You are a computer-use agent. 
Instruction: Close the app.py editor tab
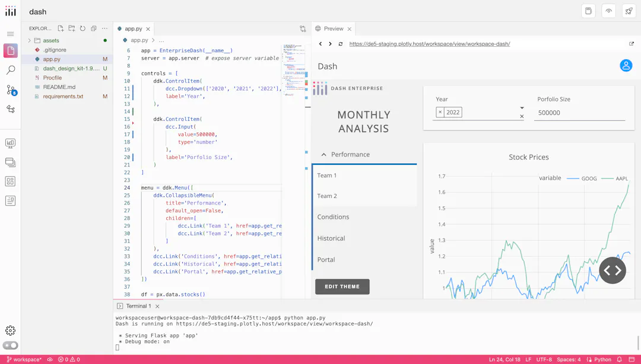point(148,29)
